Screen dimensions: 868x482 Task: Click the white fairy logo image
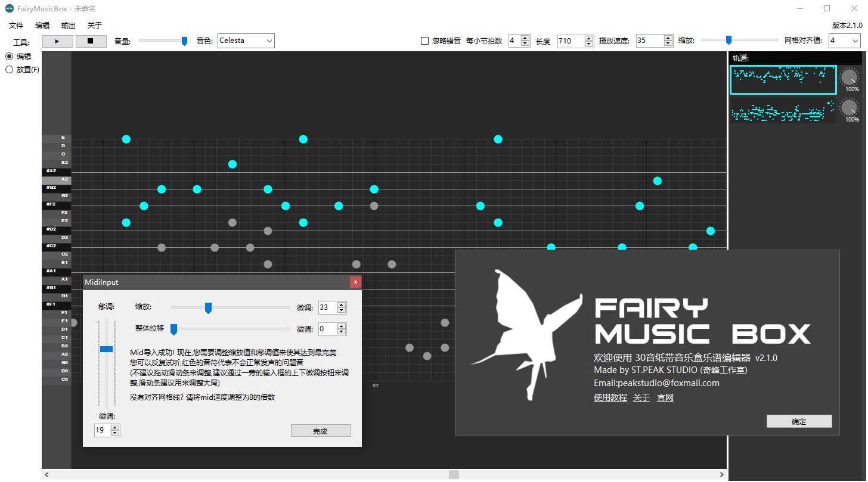(x=527, y=334)
